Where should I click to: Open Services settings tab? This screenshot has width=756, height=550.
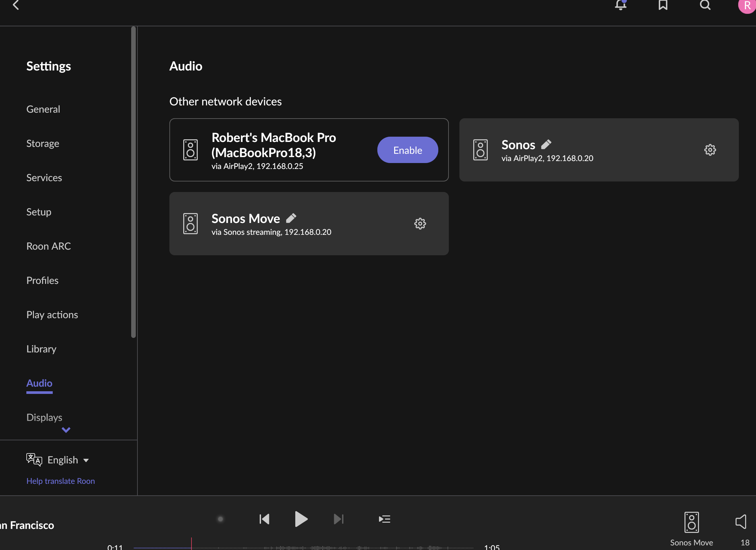pos(44,178)
